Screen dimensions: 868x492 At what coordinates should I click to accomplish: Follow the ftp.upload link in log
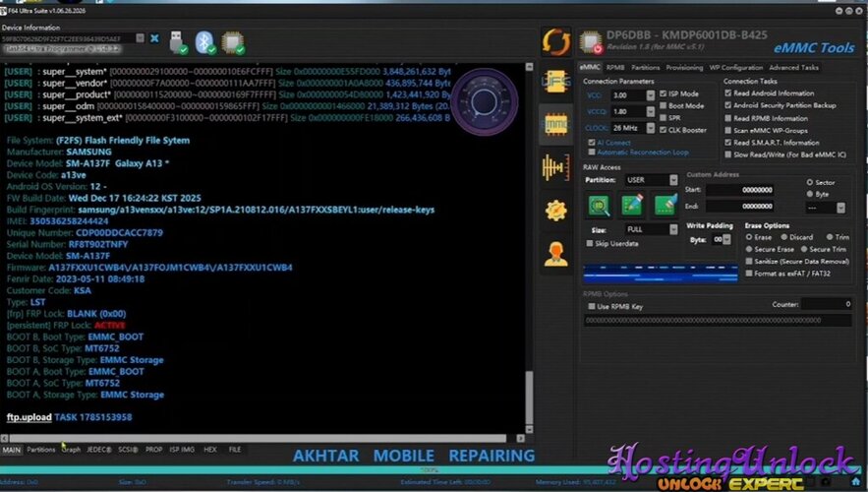pos(29,417)
